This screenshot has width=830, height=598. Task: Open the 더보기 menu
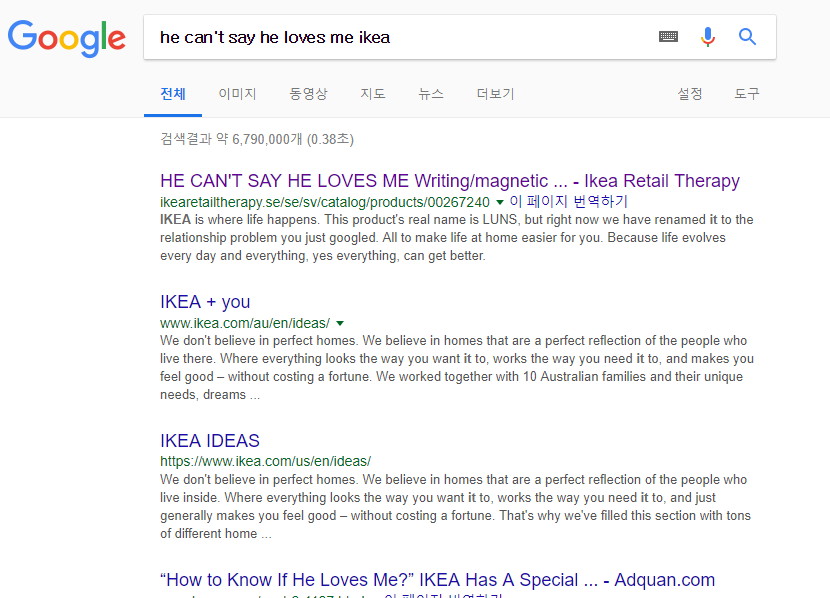(495, 94)
